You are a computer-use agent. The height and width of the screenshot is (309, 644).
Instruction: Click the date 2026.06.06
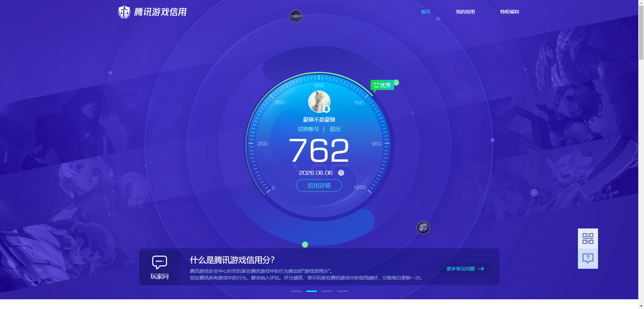[316, 173]
